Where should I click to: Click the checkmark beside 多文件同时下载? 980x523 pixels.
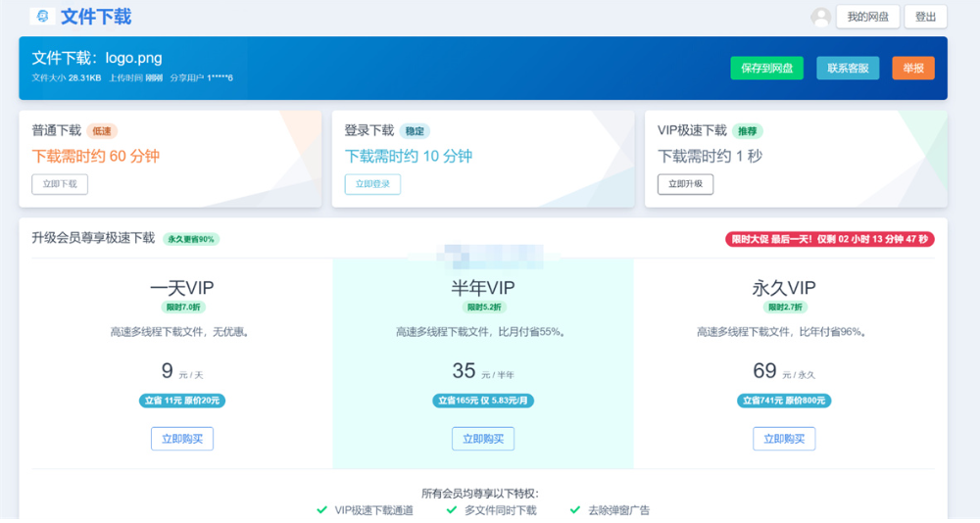451,510
